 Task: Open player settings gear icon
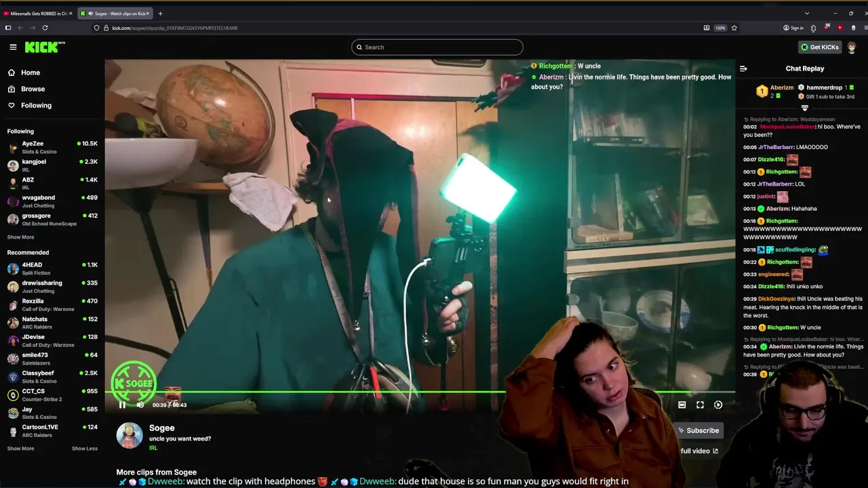[x=718, y=405]
